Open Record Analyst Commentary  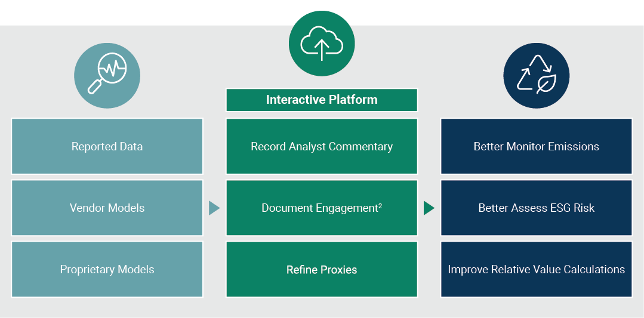(322, 146)
